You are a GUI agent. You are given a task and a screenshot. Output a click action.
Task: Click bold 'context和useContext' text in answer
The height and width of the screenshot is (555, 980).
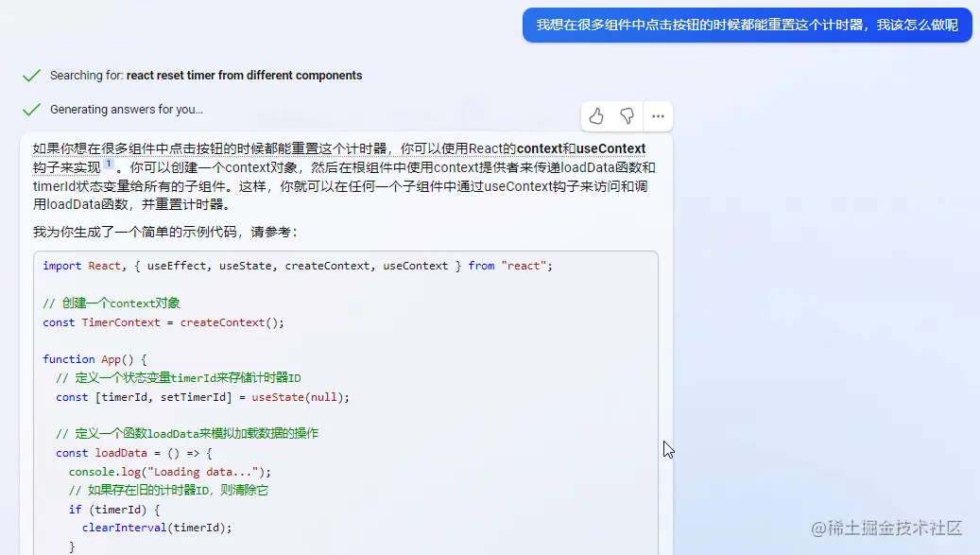(x=581, y=148)
